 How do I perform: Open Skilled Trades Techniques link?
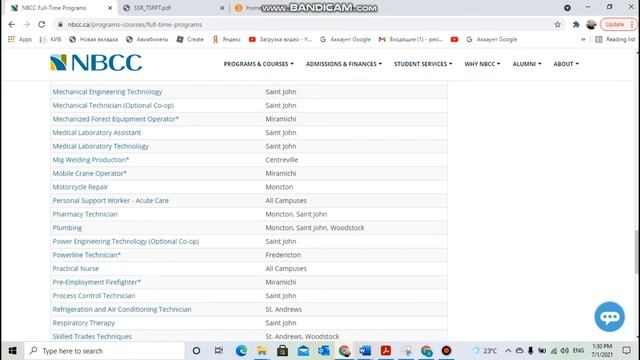92,336
